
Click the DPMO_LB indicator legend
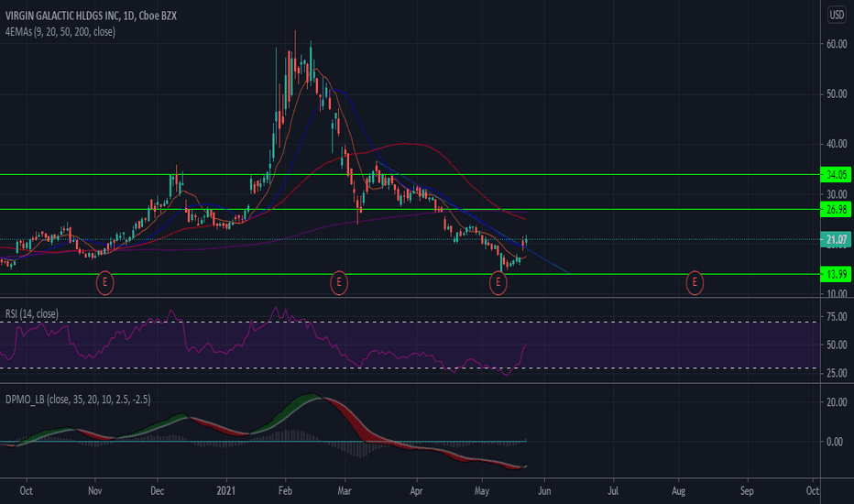click(x=78, y=400)
